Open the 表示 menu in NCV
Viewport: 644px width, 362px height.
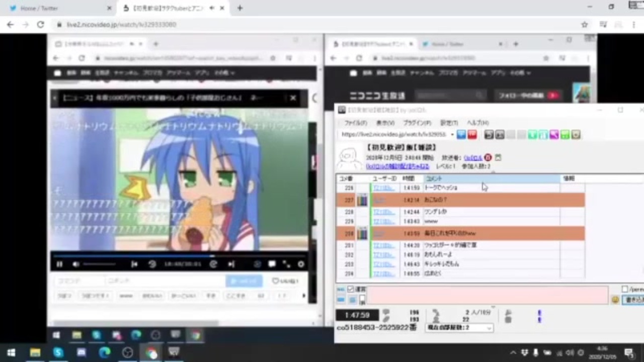coord(385,123)
